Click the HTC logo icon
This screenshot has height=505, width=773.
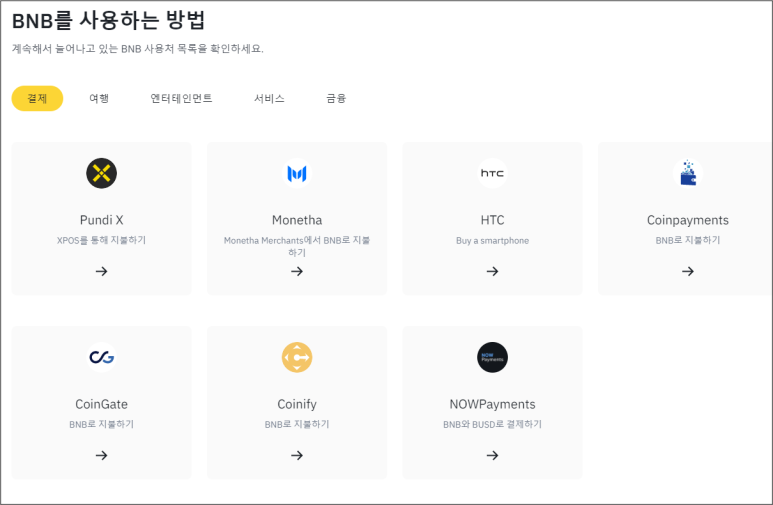pos(492,173)
